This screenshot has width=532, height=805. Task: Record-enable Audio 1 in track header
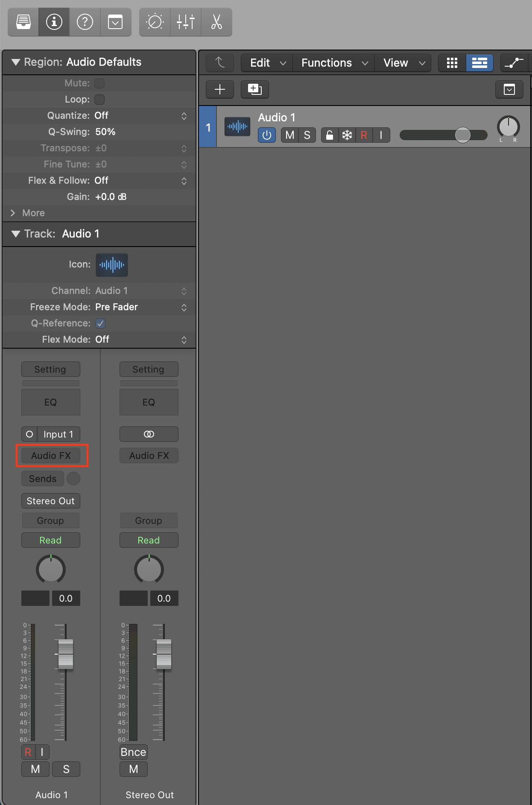[x=364, y=135]
